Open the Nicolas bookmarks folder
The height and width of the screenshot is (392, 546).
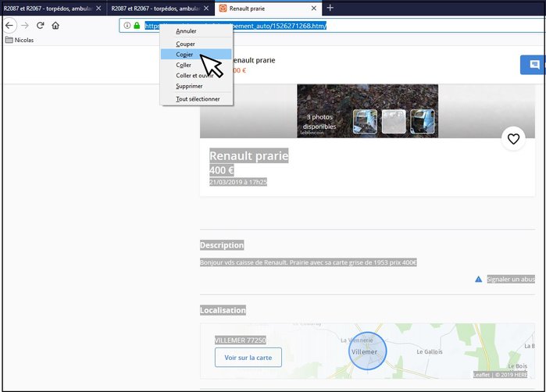(20, 40)
